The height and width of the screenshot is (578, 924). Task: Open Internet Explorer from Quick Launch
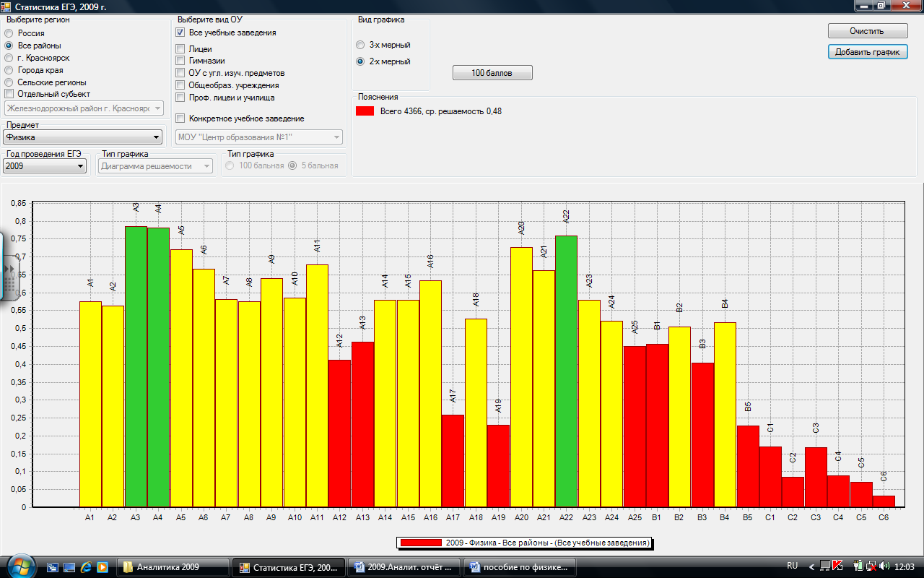pyautogui.click(x=87, y=567)
